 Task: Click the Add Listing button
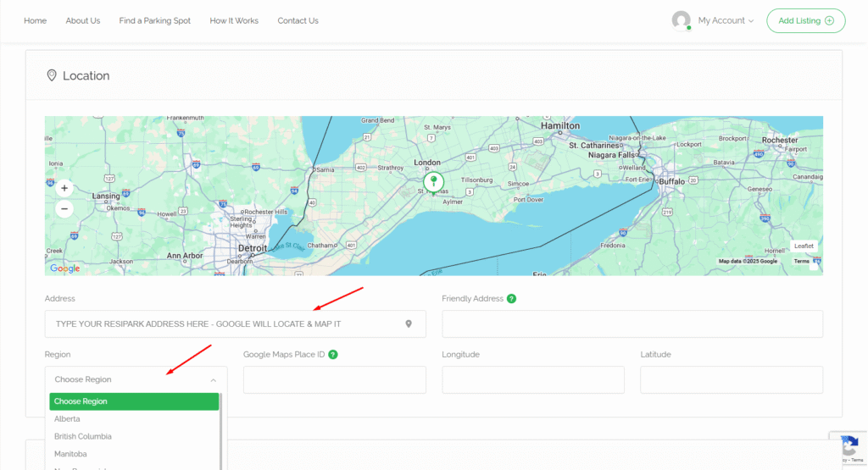tap(805, 20)
